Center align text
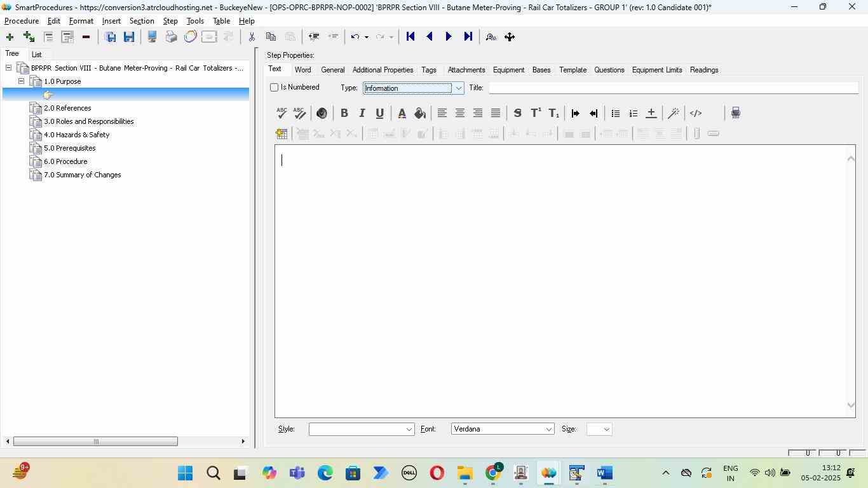The image size is (868, 488). [x=459, y=113]
